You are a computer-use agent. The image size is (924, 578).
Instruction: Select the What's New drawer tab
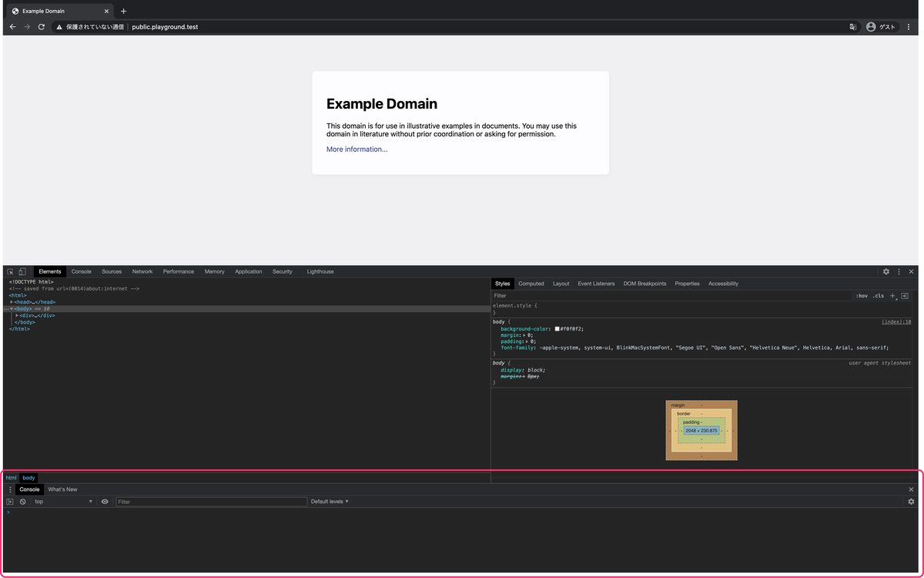pyautogui.click(x=63, y=489)
